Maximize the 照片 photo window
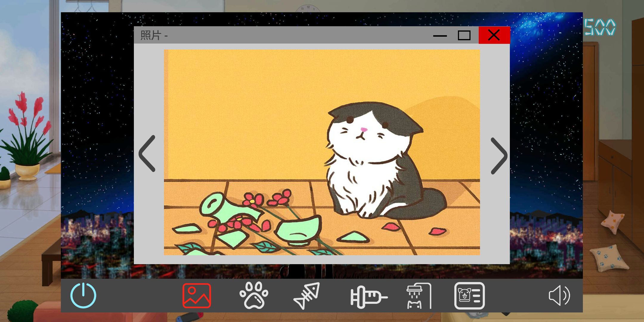The height and width of the screenshot is (322, 644). pyautogui.click(x=464, y=35)
